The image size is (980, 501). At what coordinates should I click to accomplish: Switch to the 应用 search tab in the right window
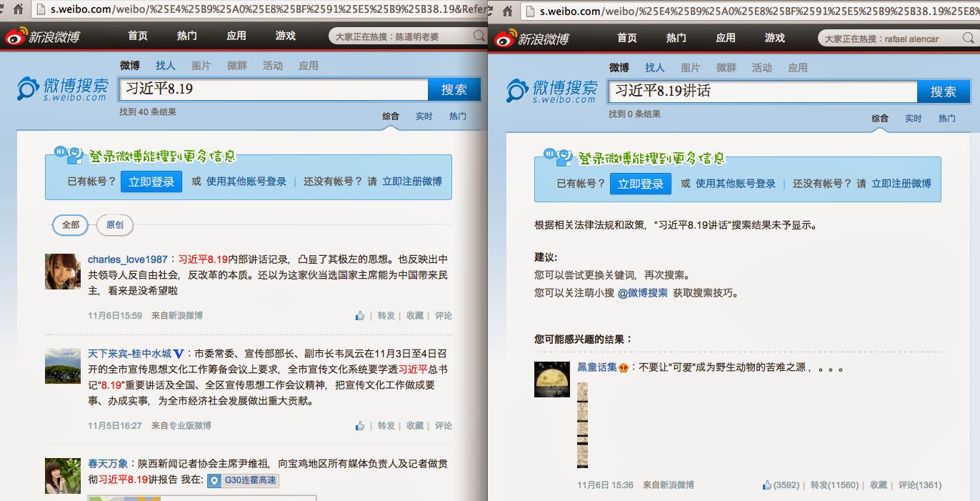(x=798, y=68)
